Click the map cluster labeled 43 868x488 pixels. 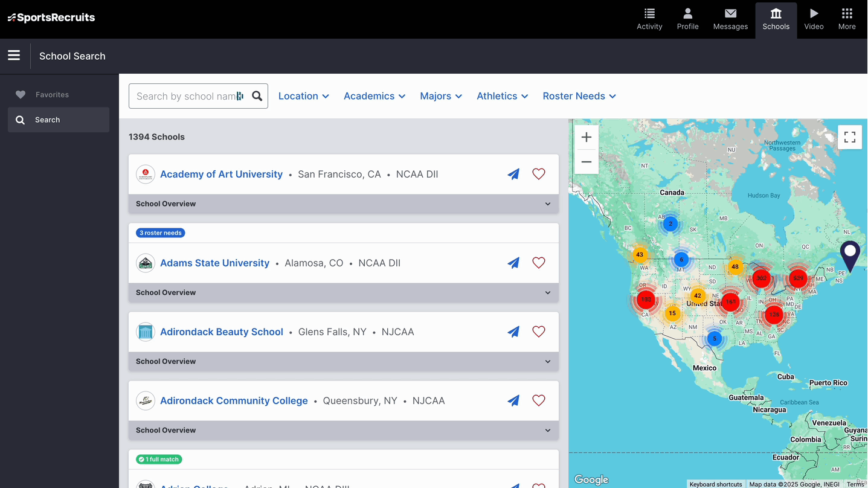pyautogui.click(x=640, y=255)
